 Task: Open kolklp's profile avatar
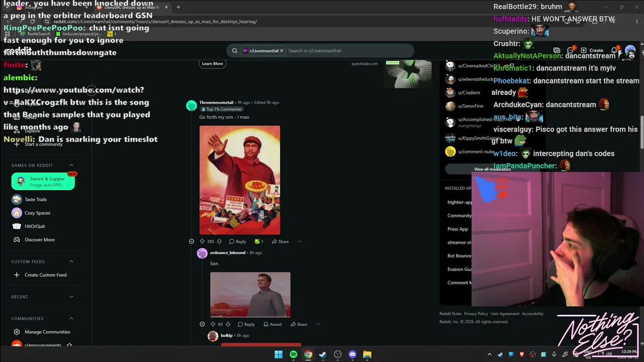coord(213,336)
